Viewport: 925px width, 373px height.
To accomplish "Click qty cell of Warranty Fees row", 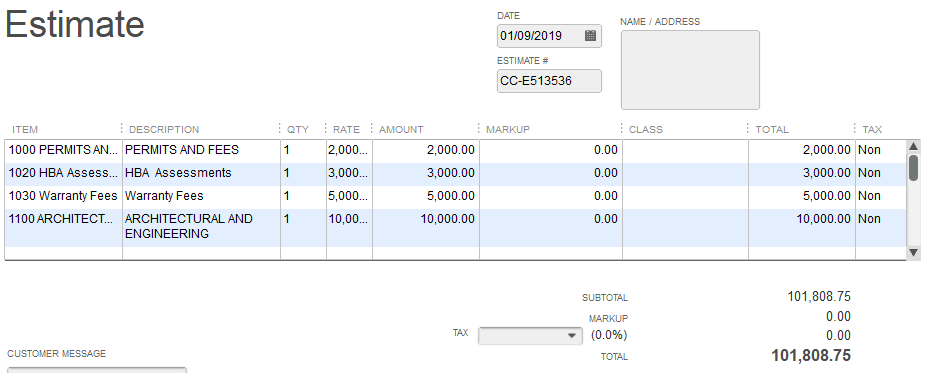I will click(303, 196).
